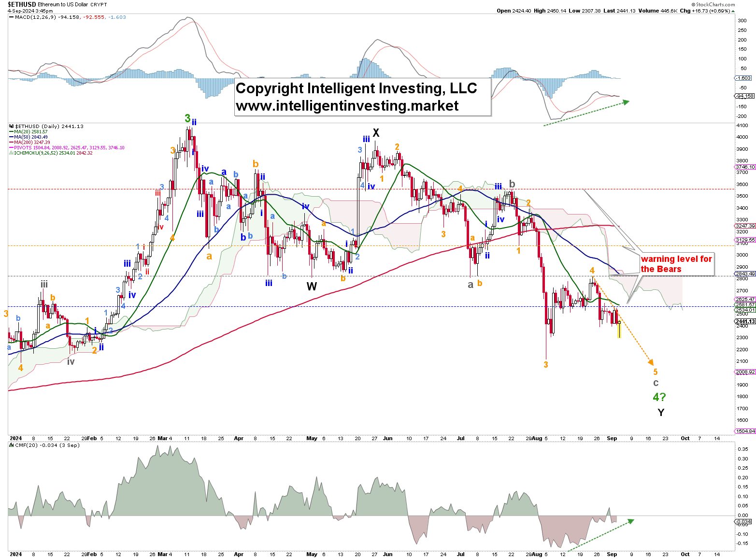Click the 3746.10 pivot label on price axis
Screen dimensions: 756x559
pos(745,167)
